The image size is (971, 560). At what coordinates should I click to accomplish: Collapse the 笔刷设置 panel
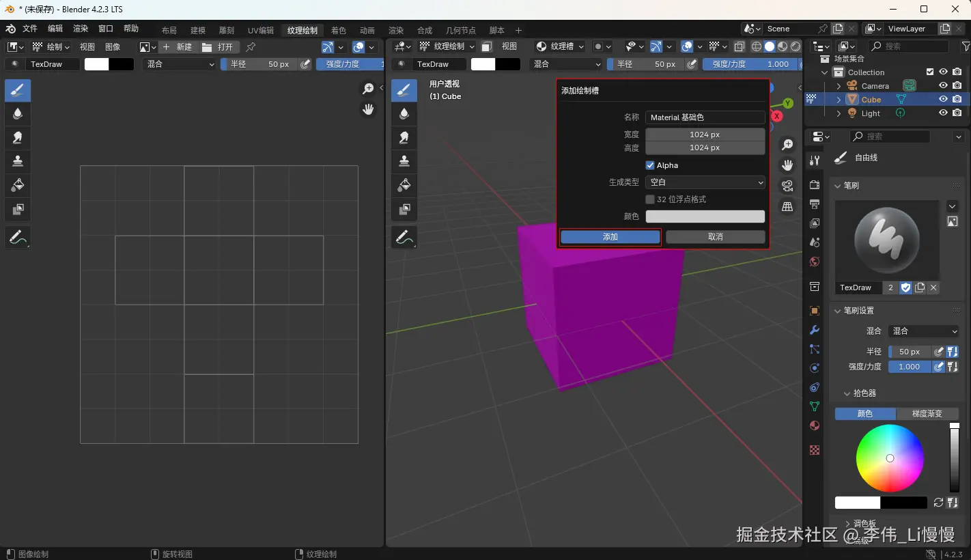tap(838, 311)
